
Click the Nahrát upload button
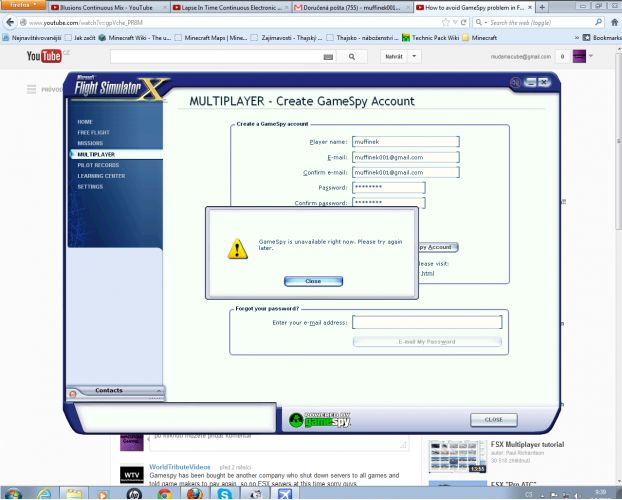(394, 57)
